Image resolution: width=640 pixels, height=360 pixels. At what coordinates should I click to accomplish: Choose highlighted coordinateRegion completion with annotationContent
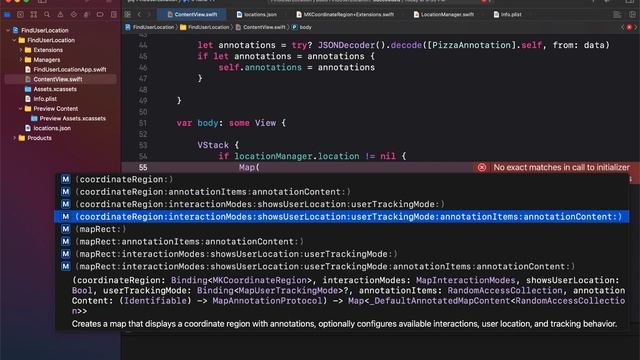[342, 217]
